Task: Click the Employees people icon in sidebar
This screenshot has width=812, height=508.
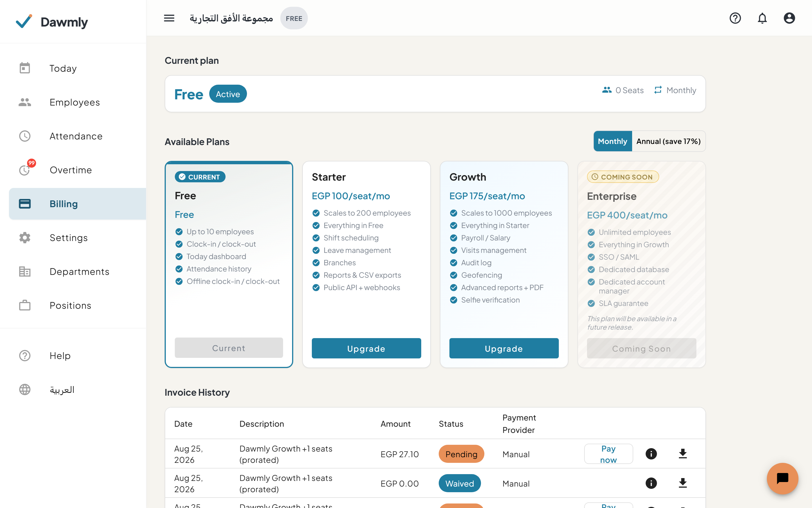Action: pos(25,102)
